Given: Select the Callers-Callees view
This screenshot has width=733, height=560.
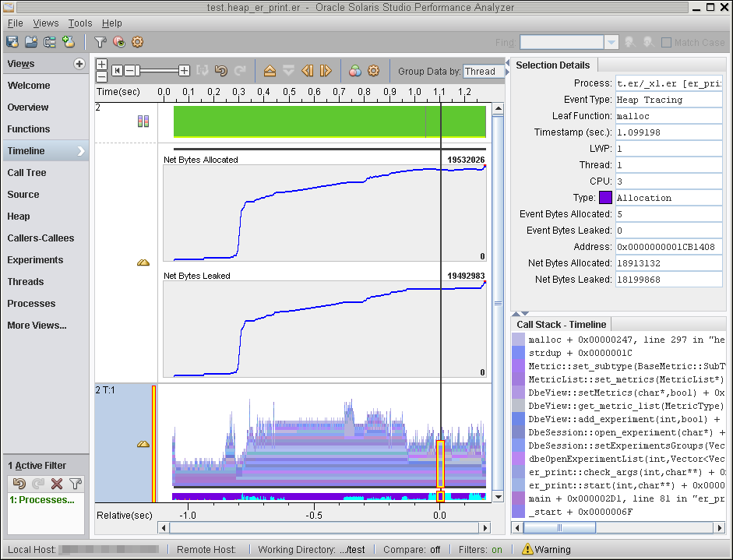Looking at the screenshot, I should [x=41, y=238].
